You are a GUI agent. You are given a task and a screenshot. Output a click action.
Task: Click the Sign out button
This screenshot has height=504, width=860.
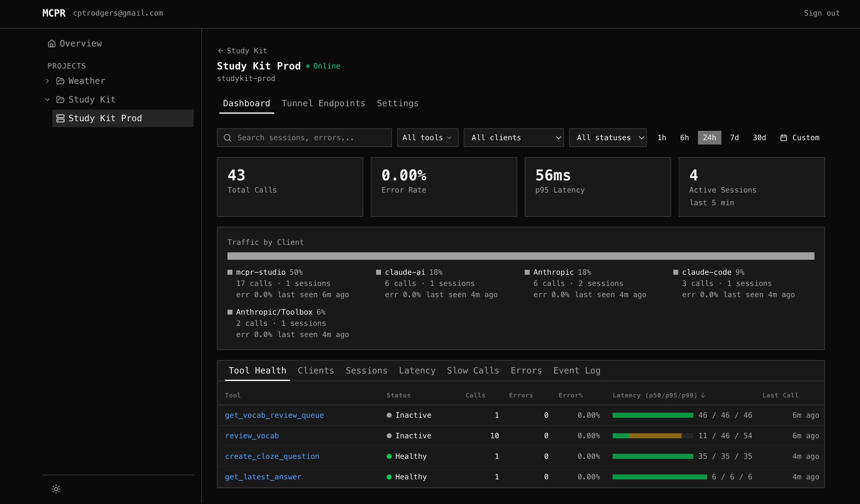pyautogui.click(x=821, y=13)
